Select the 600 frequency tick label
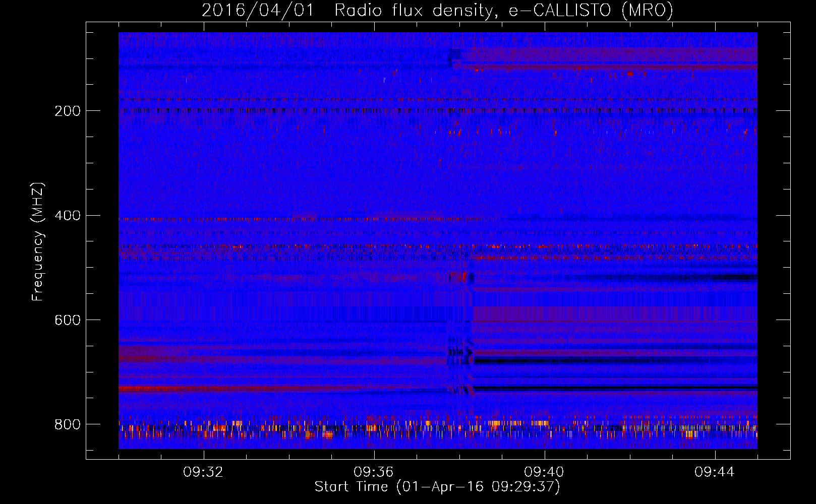The image size is (816, 504). 67,321
